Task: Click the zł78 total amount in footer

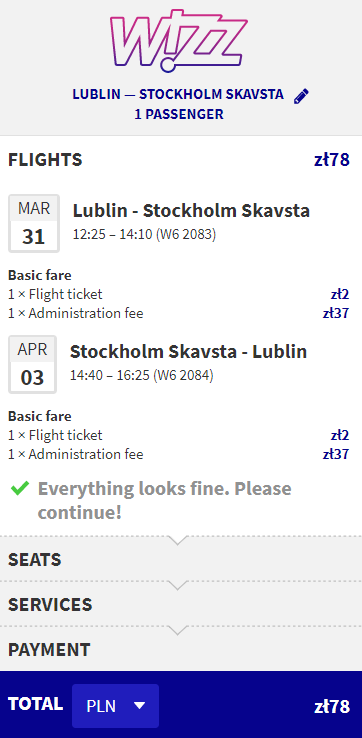Action: (x=332, y=706)
